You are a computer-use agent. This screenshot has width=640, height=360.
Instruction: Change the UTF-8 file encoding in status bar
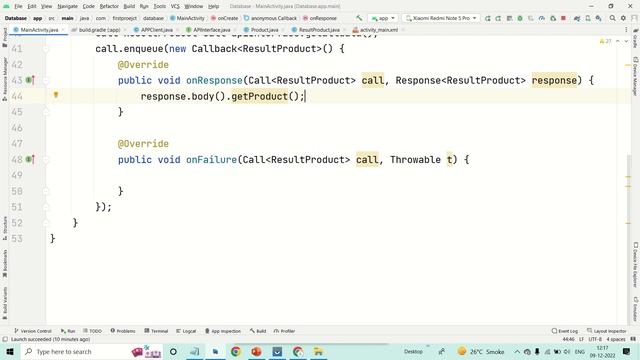click(595, 339)
